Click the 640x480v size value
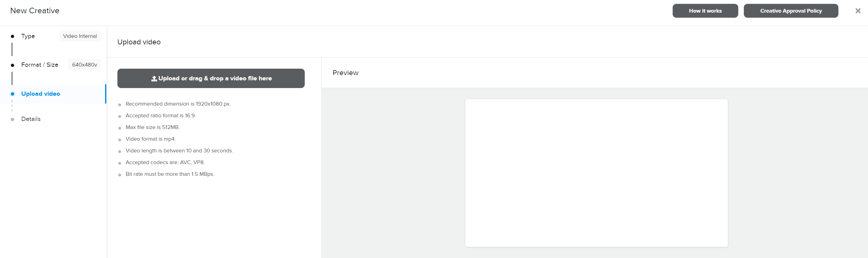The height and width of the screenshot is (258, 868). tap(84, 65)
